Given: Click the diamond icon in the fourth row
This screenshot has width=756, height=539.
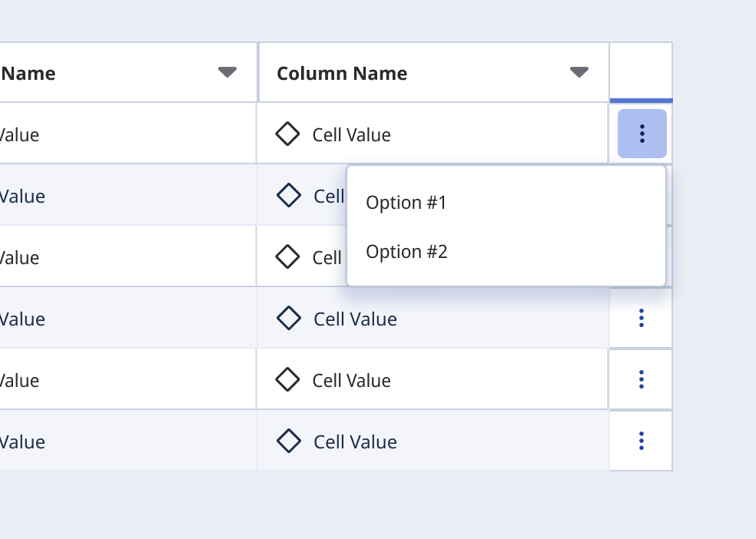Looking at the screenshot, I should point(289,318).
